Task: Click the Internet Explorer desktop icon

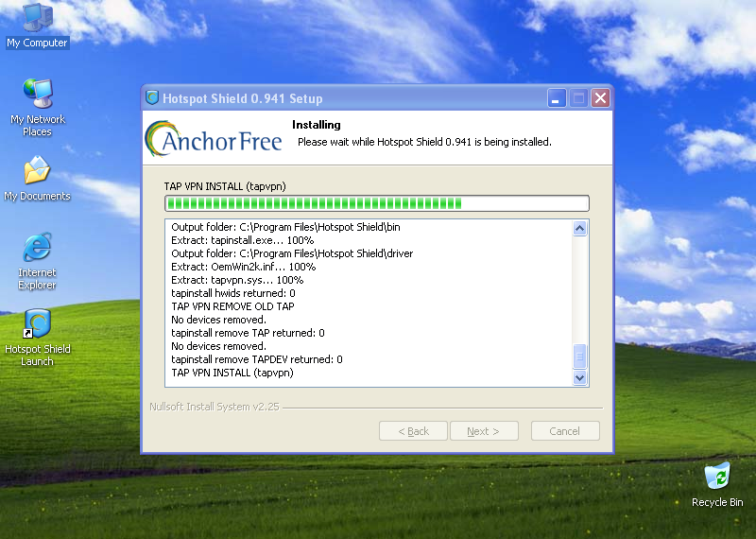Action: tap(37, 261)
